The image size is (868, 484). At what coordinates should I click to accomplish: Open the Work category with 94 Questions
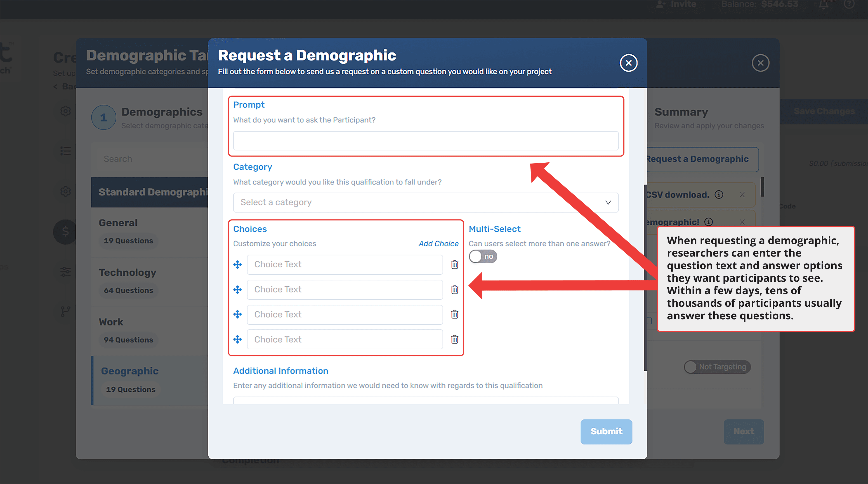pos(150,332)
